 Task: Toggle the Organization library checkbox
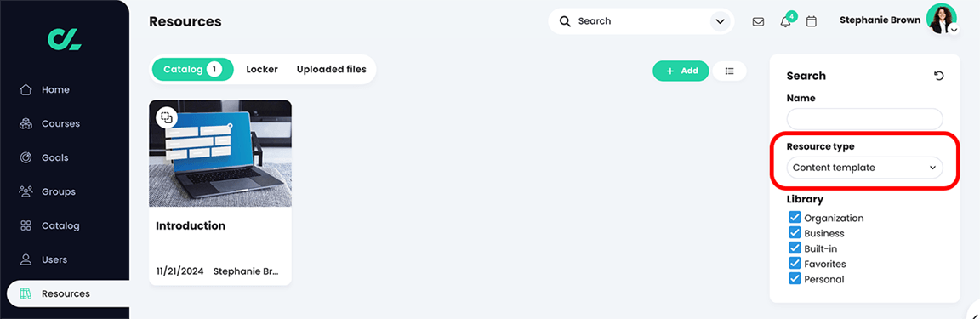coord(795,217)
